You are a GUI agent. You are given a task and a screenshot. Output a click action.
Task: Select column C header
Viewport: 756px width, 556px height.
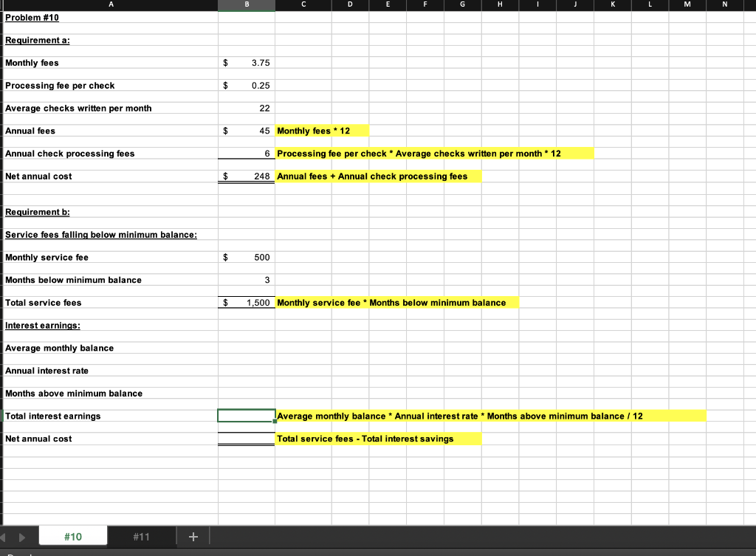click(303, 5)
